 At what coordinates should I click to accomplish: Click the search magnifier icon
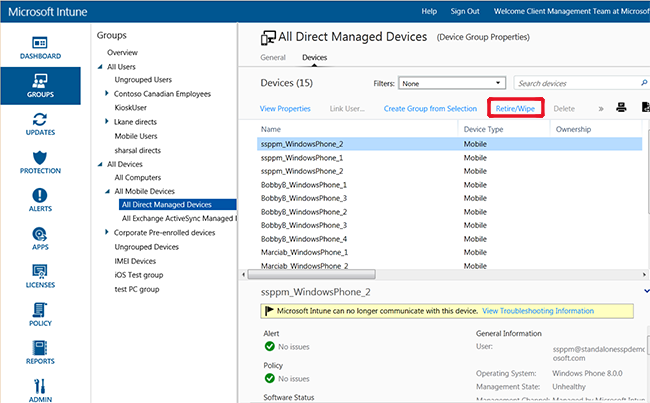644,83
